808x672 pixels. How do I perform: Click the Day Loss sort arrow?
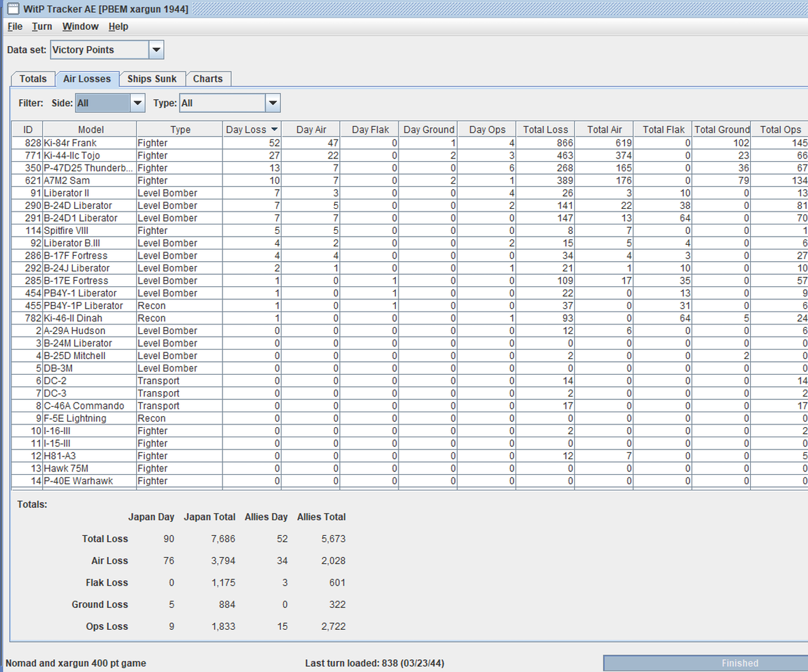pos(274,129)
